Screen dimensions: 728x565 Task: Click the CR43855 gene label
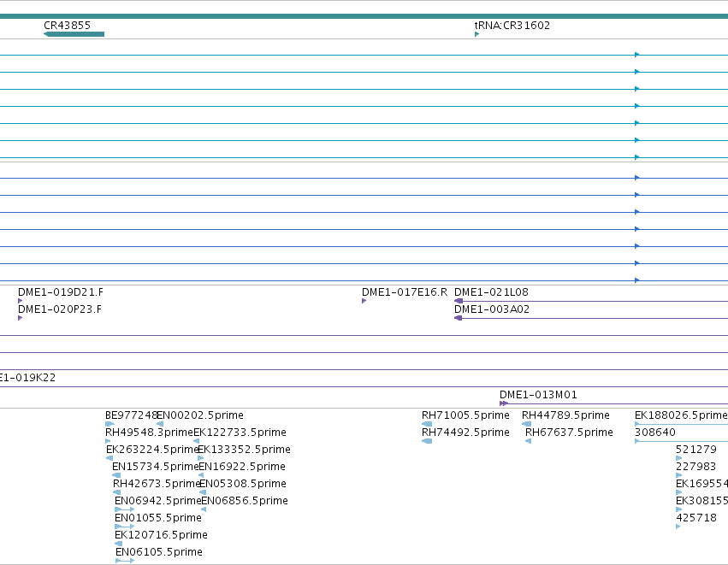point(67,25)
